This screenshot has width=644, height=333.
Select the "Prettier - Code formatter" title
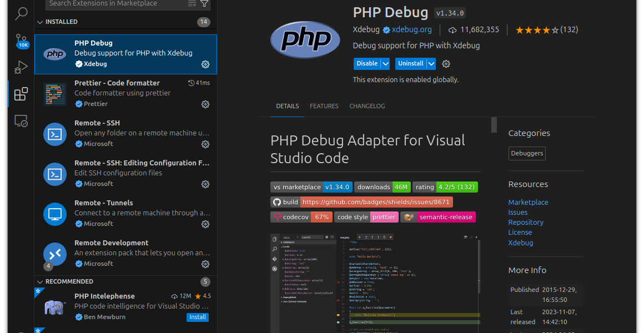click(117, 83)
